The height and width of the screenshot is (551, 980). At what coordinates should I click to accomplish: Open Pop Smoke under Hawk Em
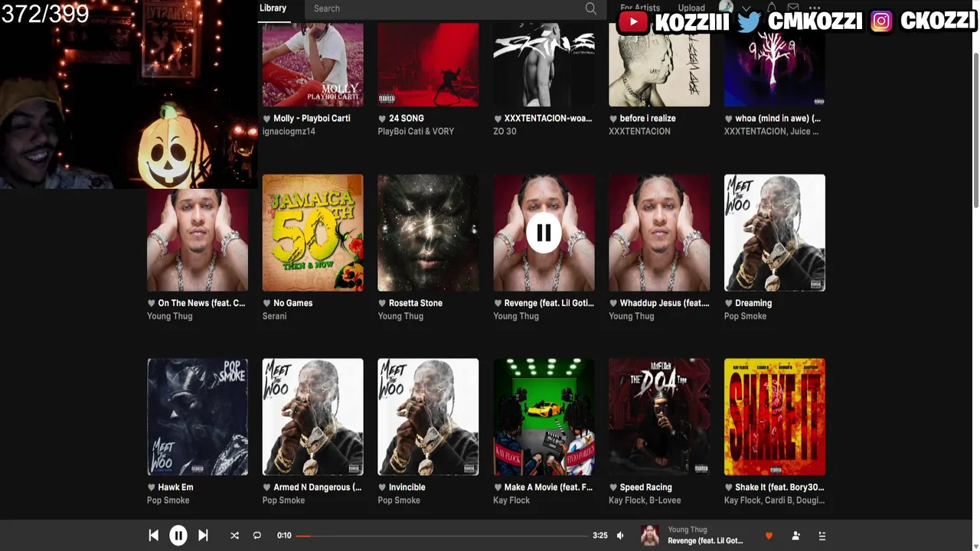pos(168,500)
